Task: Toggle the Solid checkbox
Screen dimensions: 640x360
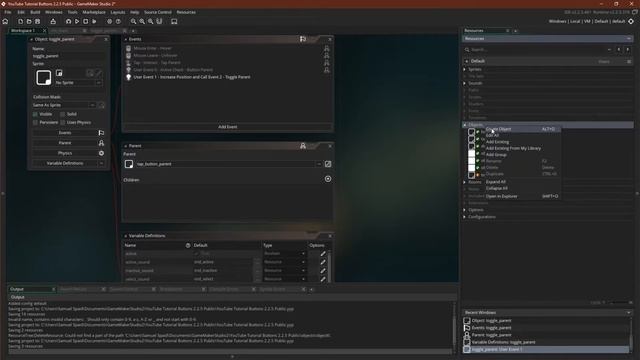Action: (x=62, y=114)
